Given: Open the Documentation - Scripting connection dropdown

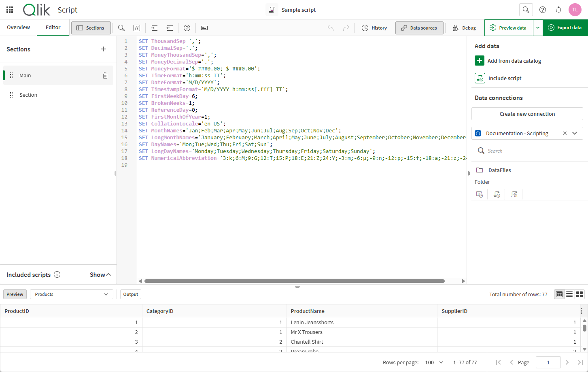Looking at the screenshot, I should click(575, 133).
